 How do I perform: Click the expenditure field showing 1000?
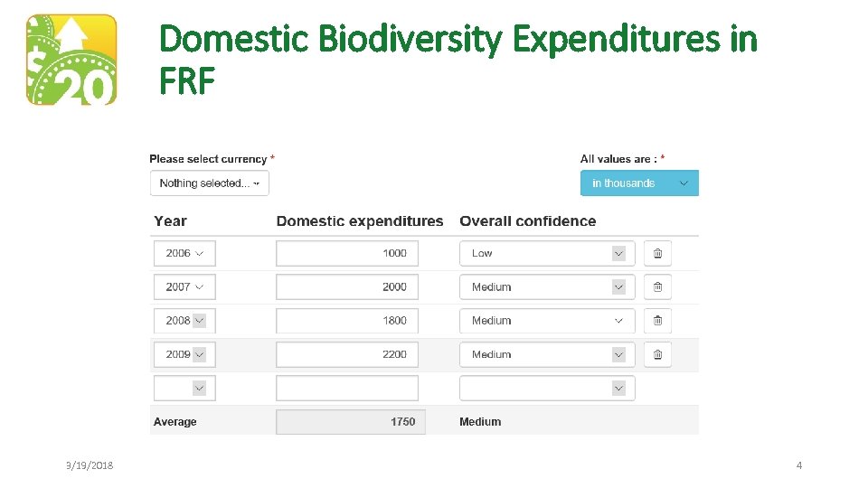point(347,254)
